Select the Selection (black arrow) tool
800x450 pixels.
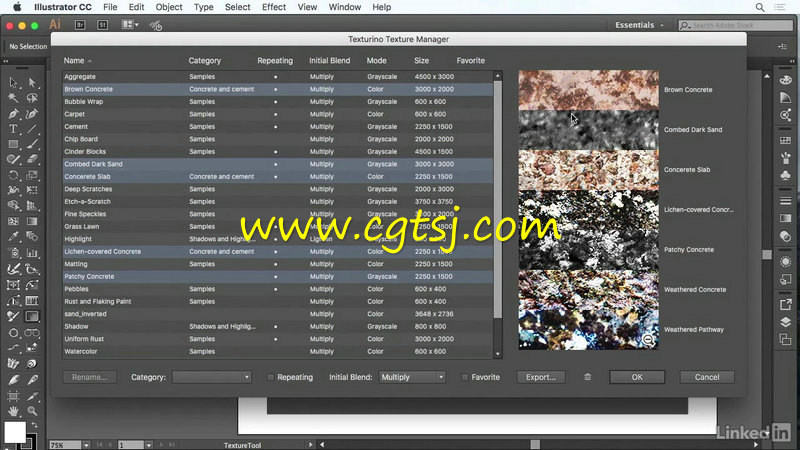click(x=13, y=82)
